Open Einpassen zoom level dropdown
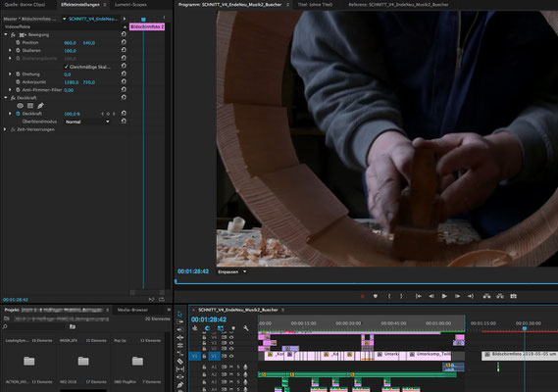Viewport: 558px width, 392px height. [x=232, y=271]
